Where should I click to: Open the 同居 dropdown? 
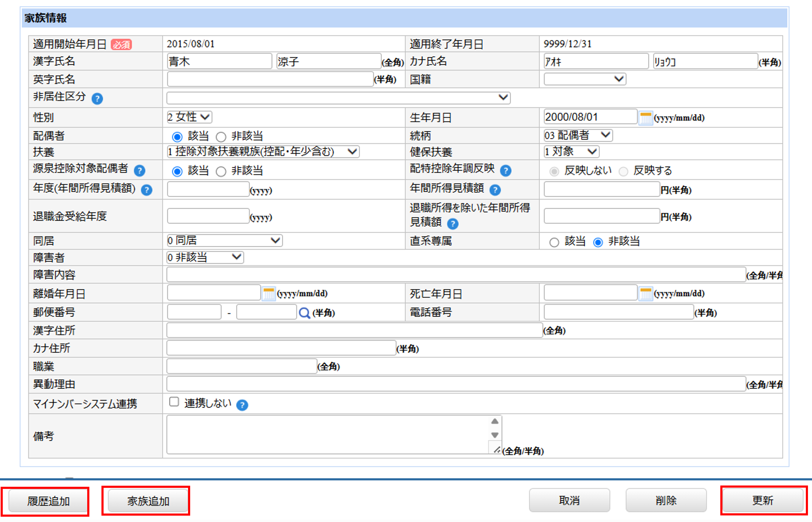point(225,241)
